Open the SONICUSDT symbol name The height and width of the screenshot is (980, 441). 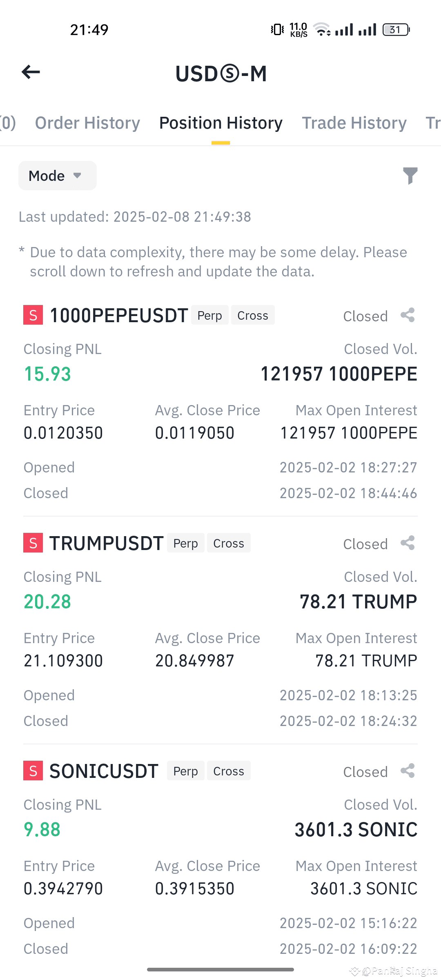pyautogui.click(x=104, y=771)
